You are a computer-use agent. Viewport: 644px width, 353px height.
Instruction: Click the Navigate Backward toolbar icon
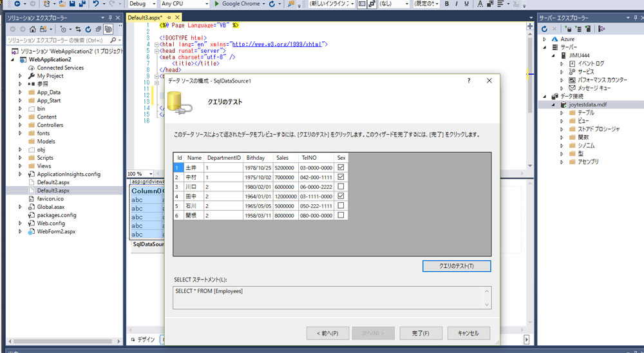pyautogui.click(x=17, y=4)
